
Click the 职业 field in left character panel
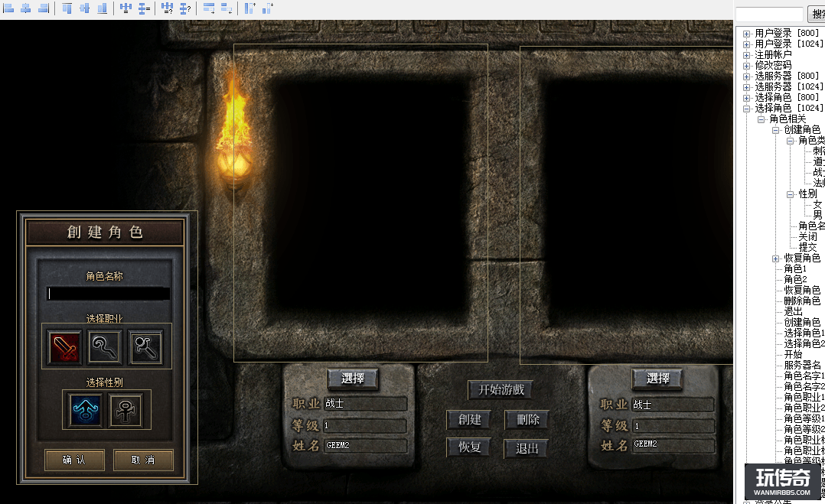click(x=365, y=404)
